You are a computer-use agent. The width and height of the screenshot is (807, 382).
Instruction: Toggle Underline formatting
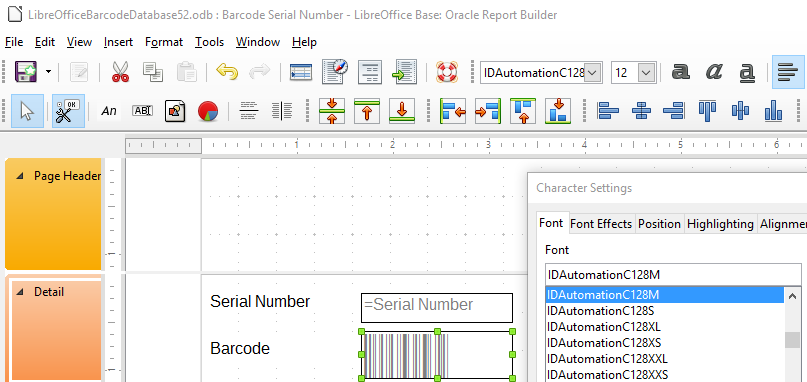(x=746, y=73)
